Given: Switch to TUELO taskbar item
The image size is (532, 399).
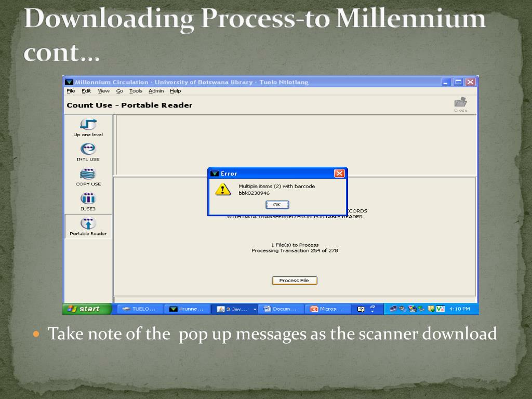Looking at the screenshot, I should pos(139,309).
